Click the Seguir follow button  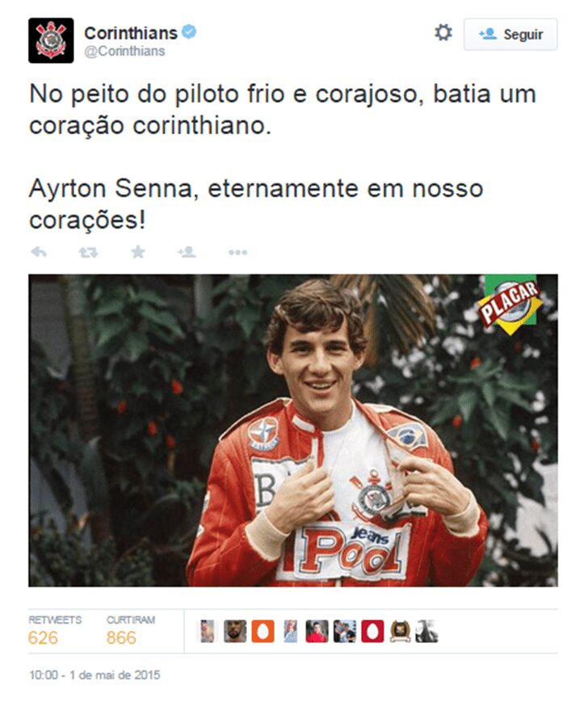point(510,35)
